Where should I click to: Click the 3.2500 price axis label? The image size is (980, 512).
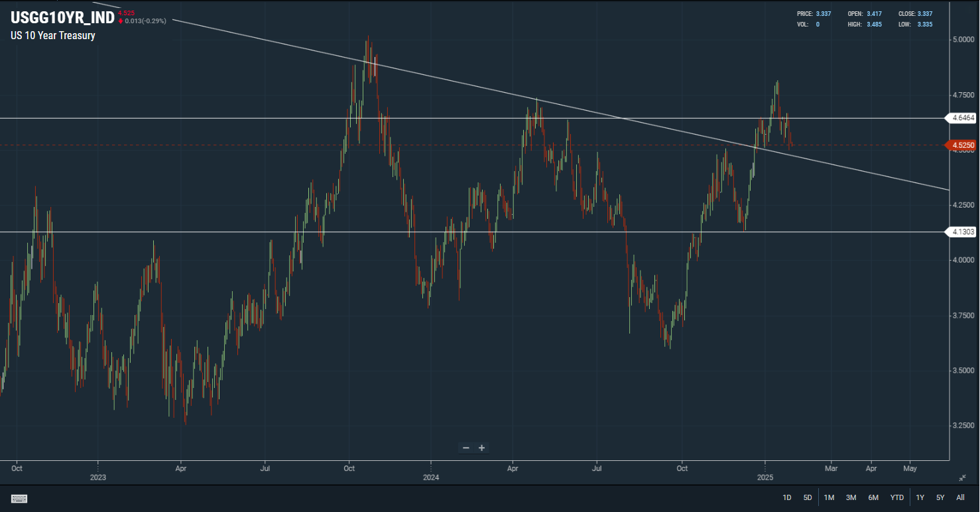tap(963, 425)
